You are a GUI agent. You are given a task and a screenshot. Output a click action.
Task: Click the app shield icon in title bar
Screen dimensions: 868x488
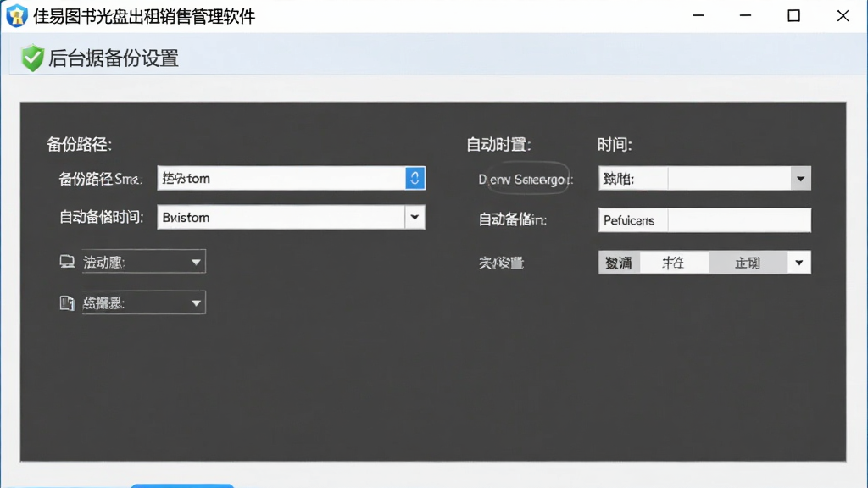(x=17, y=15)
